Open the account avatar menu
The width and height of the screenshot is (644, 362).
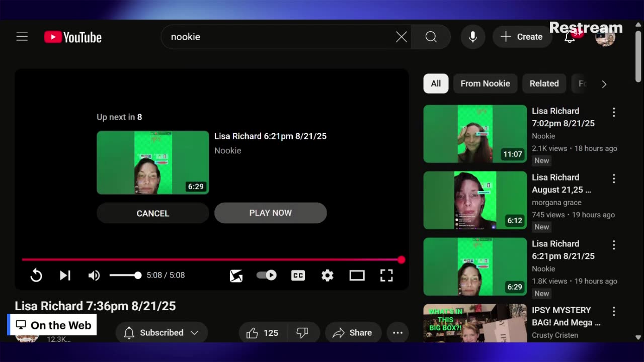(605, 38)
